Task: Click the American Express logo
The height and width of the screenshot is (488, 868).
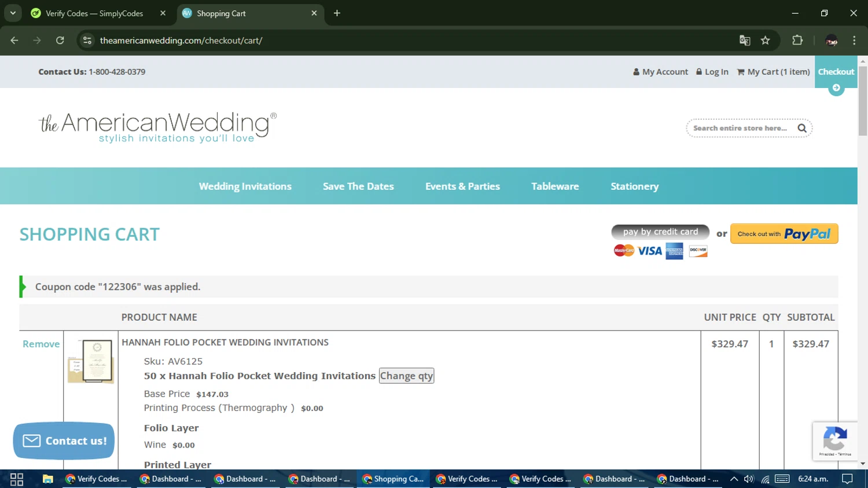Action: [x=675, y=251]
